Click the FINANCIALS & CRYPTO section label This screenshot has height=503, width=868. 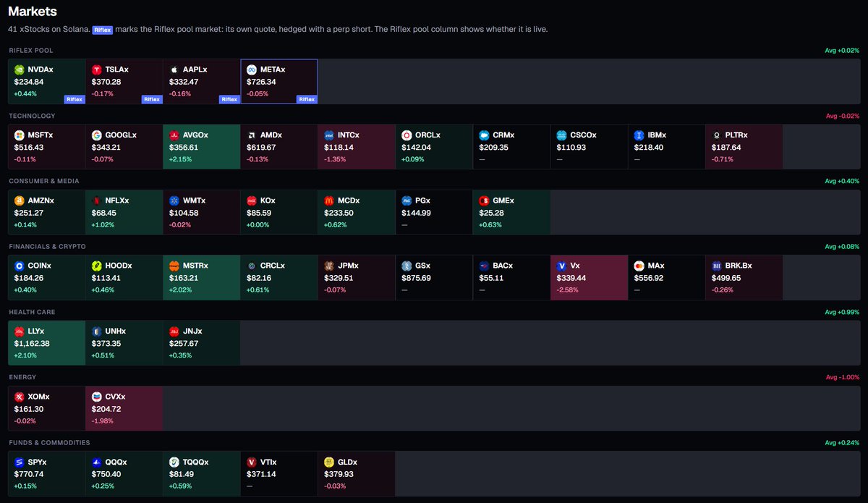click(x=47, y=247)
